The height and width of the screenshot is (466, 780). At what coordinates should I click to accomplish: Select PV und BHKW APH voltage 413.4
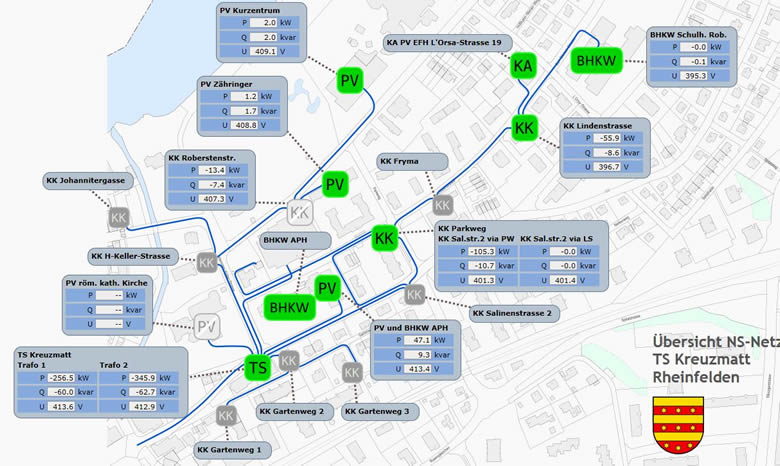click(x=418, y=369)
